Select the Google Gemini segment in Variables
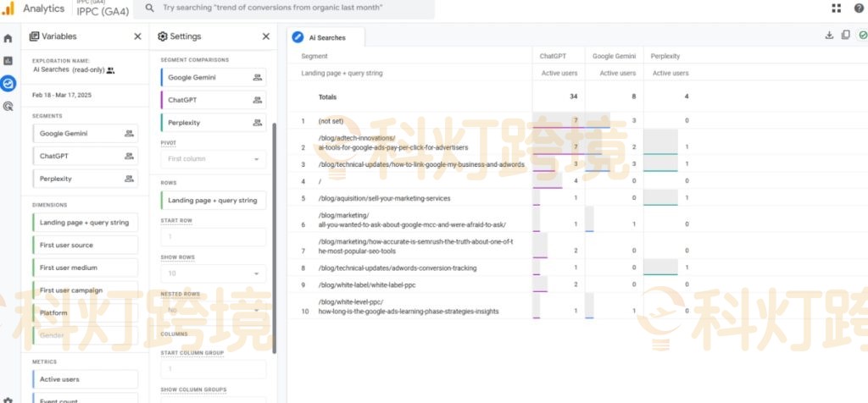The width and height of the screenshot is (868, 403). (x=85, y=134)
